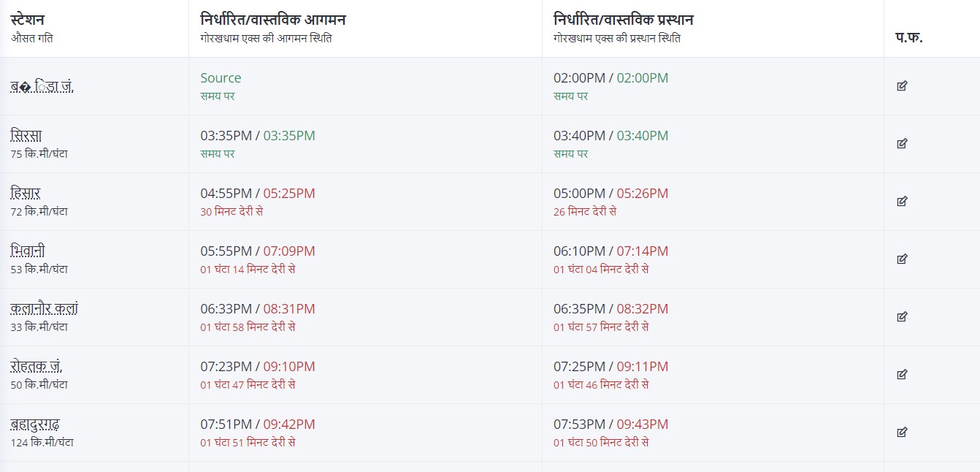Click the 26 मिनट देरी से delay text
Viewport: 980px width, 472px height.
pos(585,212)
